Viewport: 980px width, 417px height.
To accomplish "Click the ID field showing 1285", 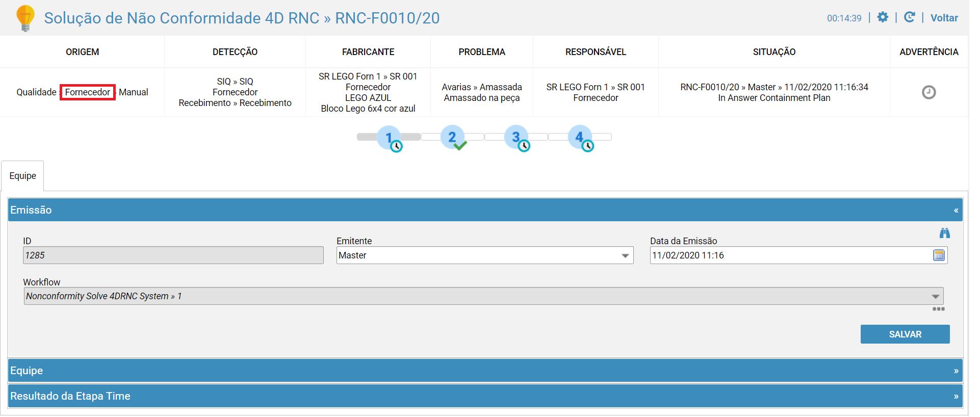I will [x=173, y=255].
